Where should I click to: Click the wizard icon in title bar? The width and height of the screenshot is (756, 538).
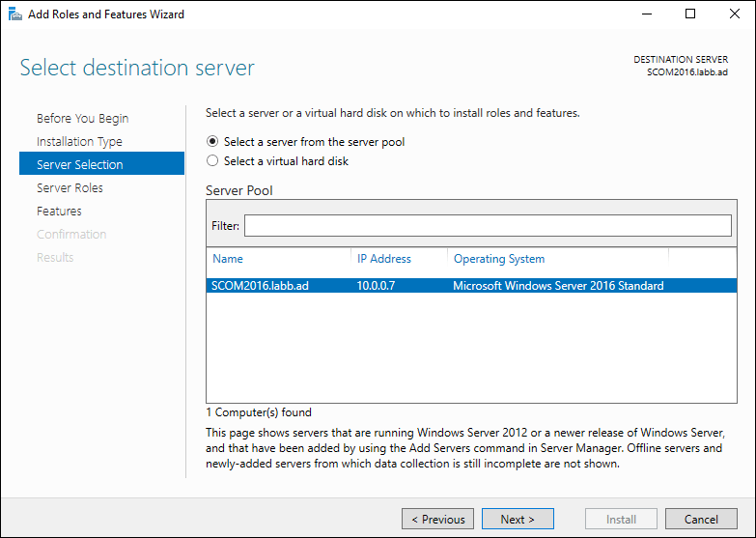[14, 14]
